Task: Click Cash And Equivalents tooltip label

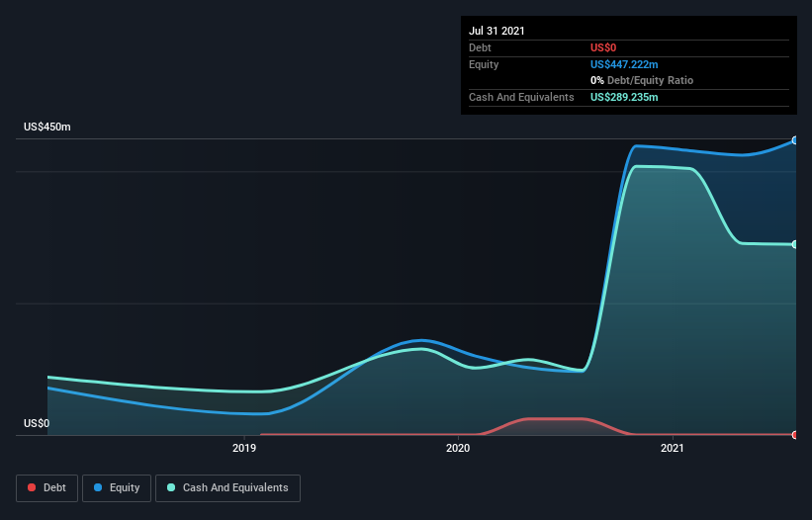Action: click(521, 97)
